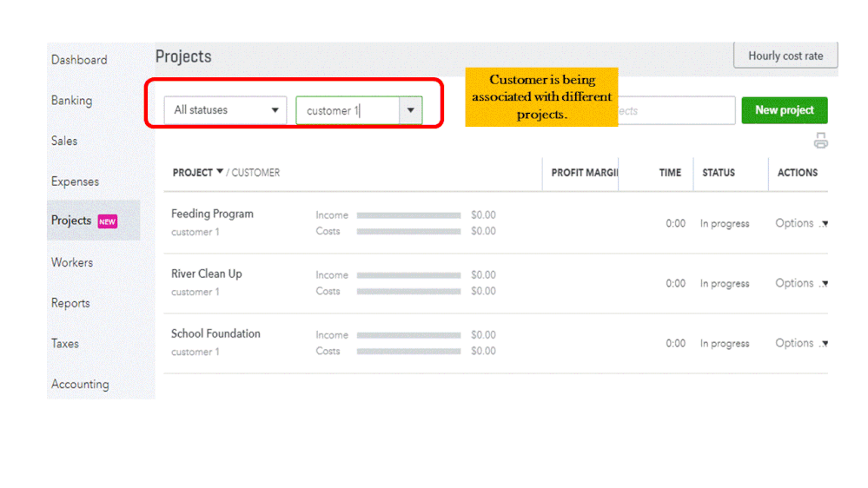The image size is (868, 488).
Task: Open Accounting in the sidebar
Action: click(80, 384)
